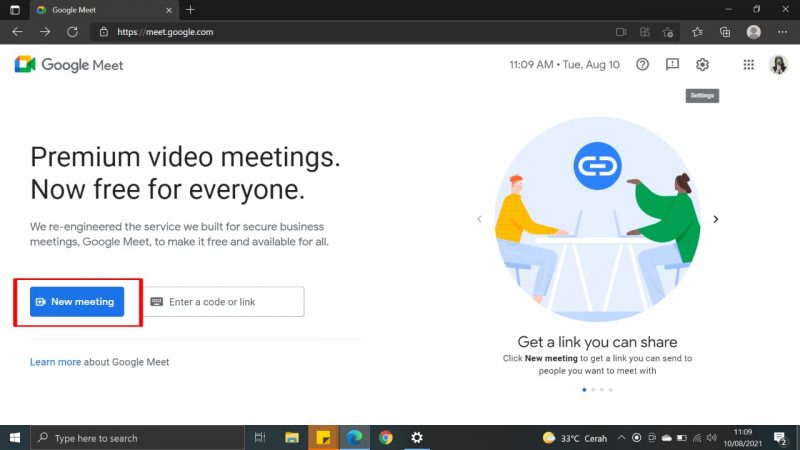800x450 pixels.
Task: Open the notification center
Action: pos(780,438)
